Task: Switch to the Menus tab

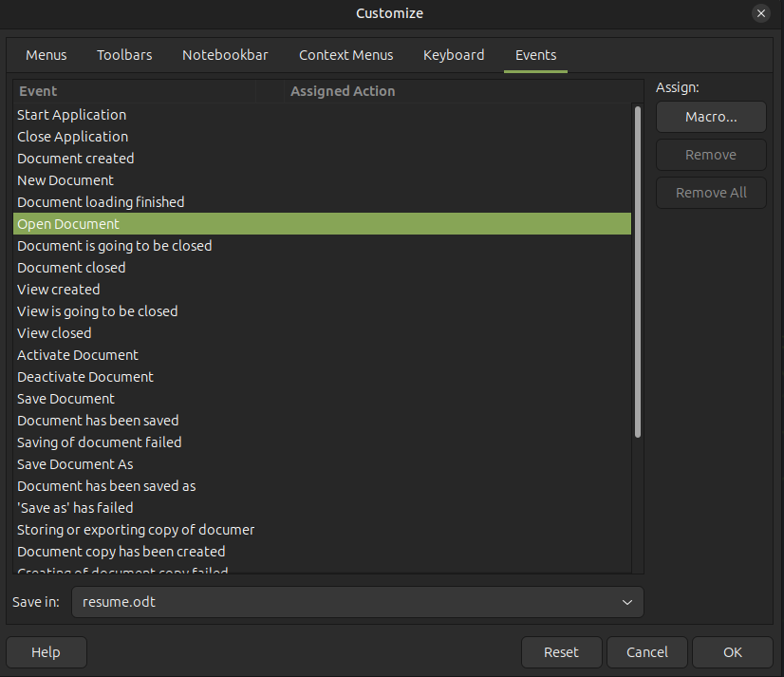Action: (x=47, y=55)
